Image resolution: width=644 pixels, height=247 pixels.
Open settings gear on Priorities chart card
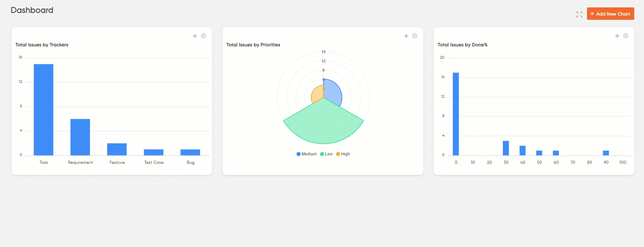point(415,36)
